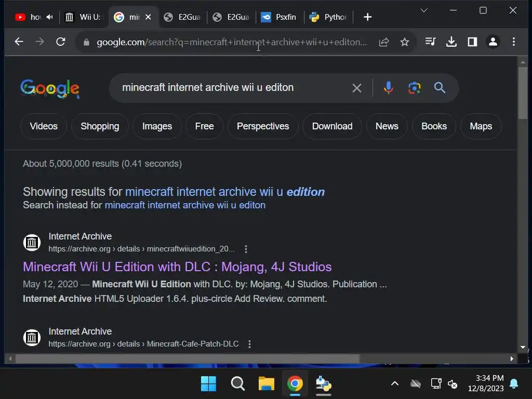
Task: Apply the Download filter chip
Action: tap(332, 126)
